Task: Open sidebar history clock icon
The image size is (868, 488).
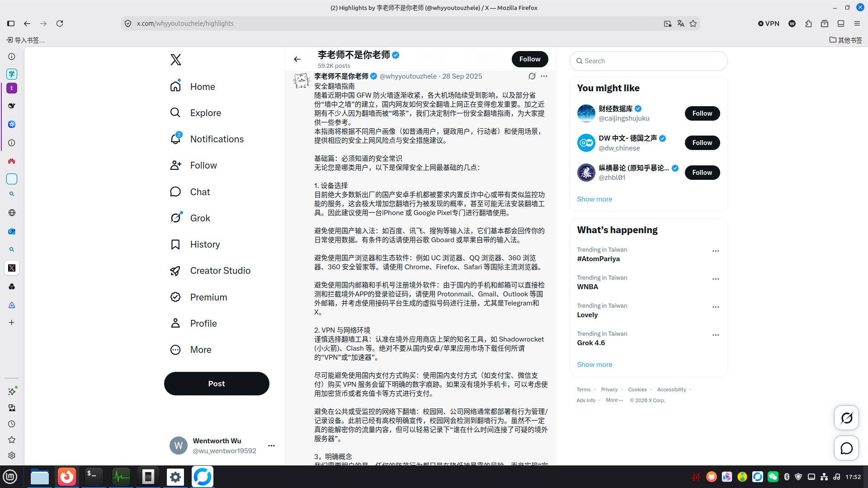Action: click(12, 424)
